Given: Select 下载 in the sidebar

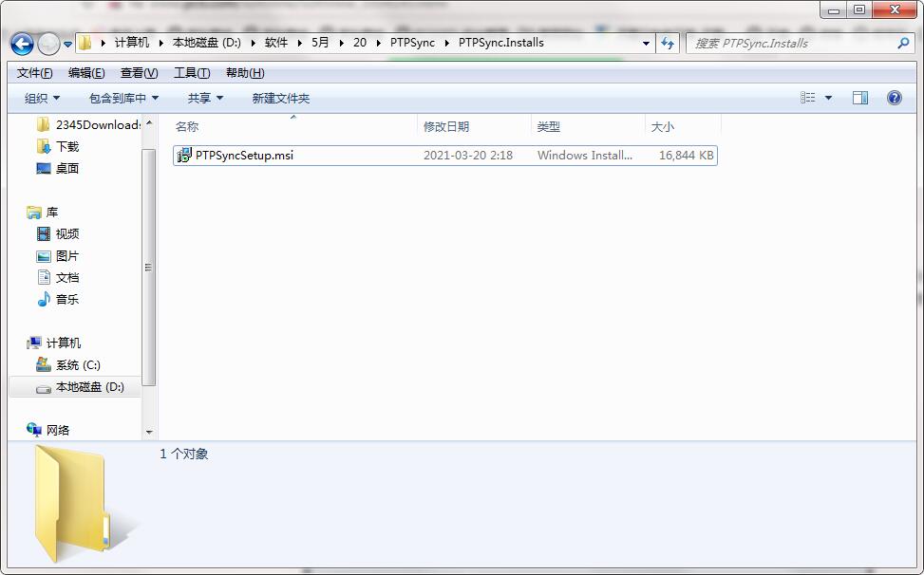Looking at the screenshot, I should tap(58, 146).
